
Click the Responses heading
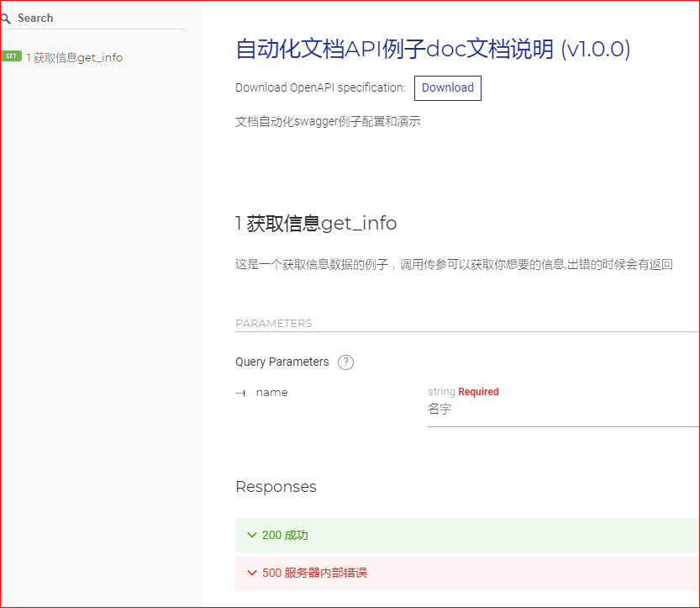pos(275,486)
